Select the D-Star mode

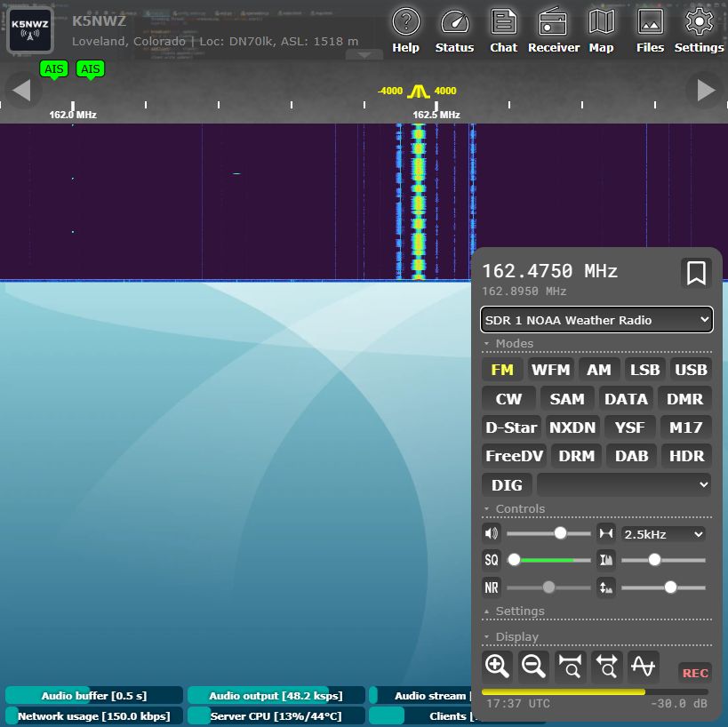pos(511,427)
